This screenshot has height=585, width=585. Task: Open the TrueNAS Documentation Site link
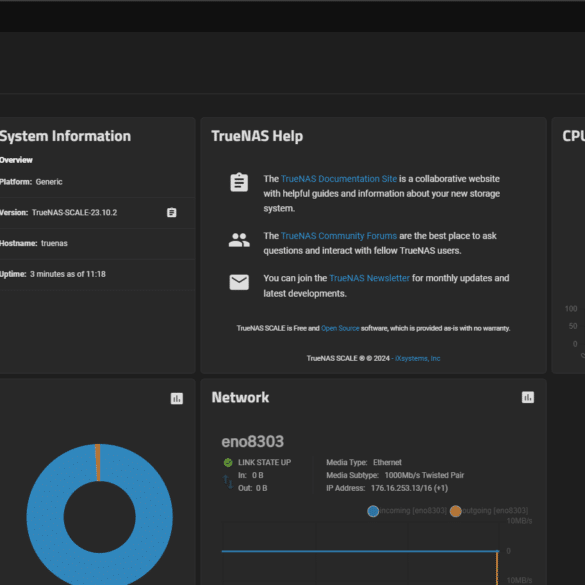coord(339,179)
